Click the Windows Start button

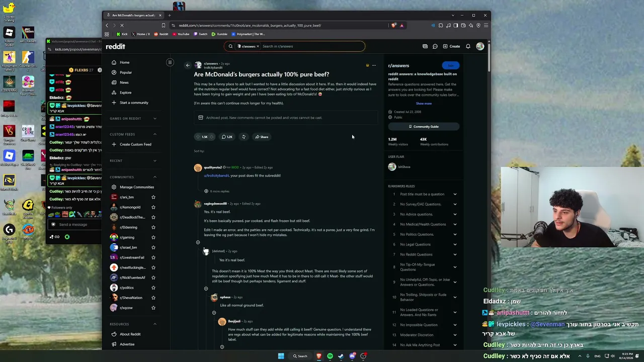[x=281, y=356]
